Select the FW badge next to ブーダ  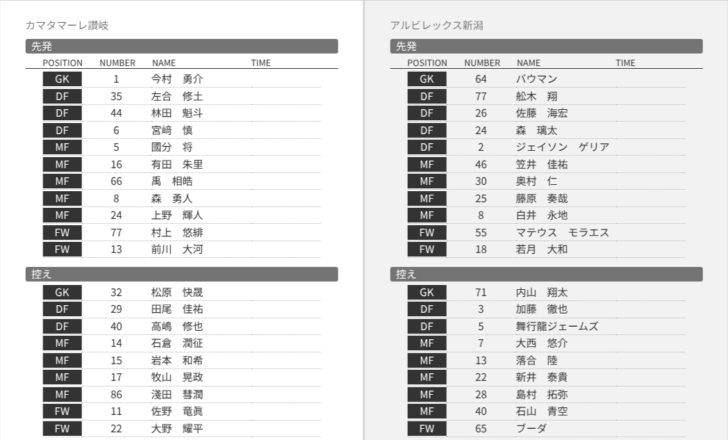(426, 428)
